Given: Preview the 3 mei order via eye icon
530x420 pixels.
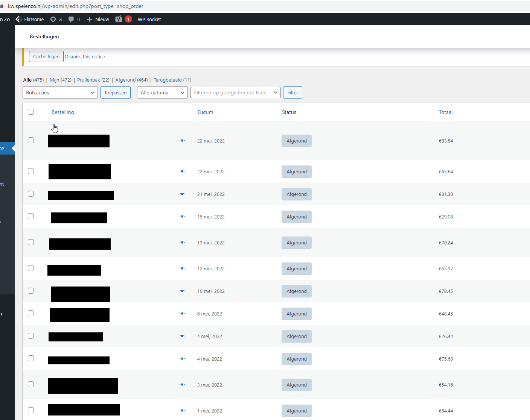Looking at the screenshot, I should click(182, 385).
